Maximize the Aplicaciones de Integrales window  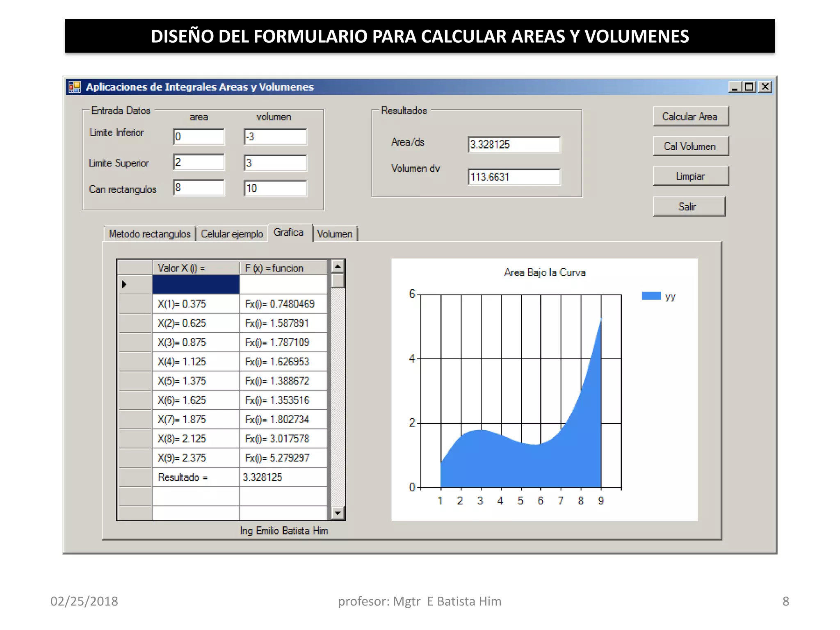pos(750,87)
